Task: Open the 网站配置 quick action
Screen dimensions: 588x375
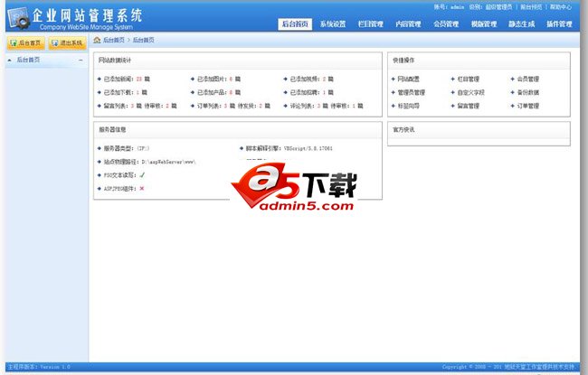Action: pos(408,79)
